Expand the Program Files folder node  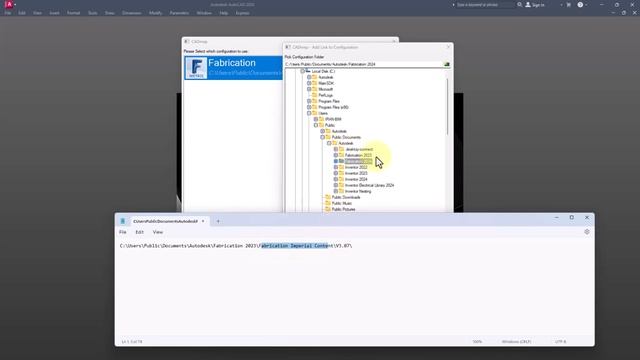tap(309, 101)
